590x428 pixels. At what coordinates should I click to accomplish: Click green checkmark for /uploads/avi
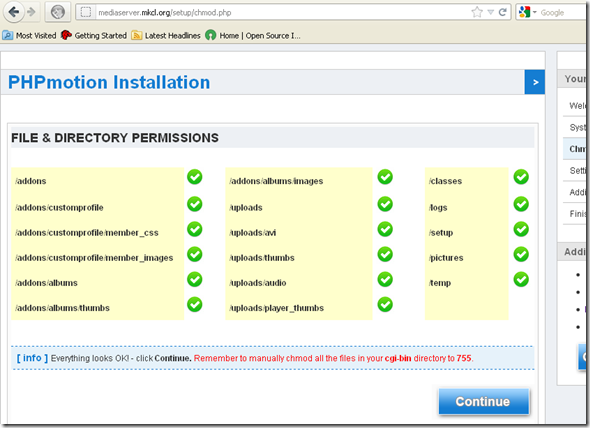click(385, 229)
